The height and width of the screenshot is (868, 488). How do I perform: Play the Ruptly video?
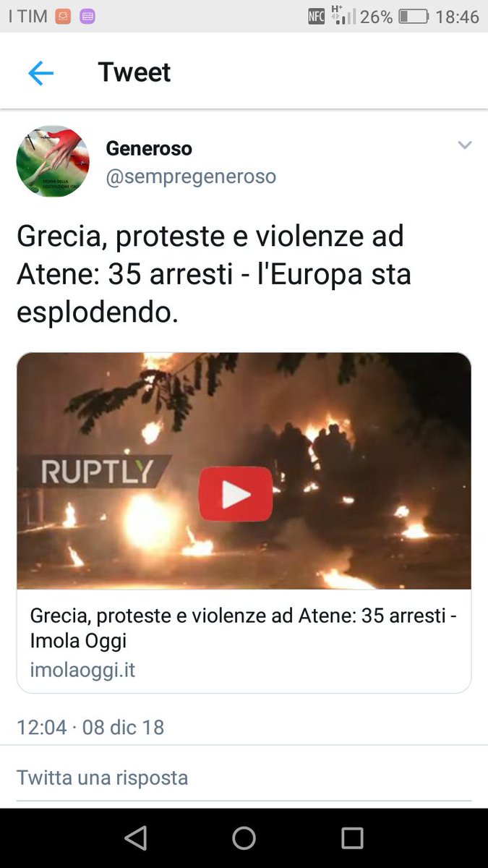pos(236,494)
